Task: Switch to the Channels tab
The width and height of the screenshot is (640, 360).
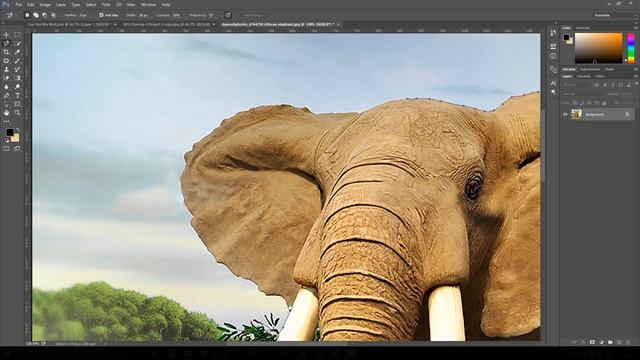Action: click(x=583, y=76)
